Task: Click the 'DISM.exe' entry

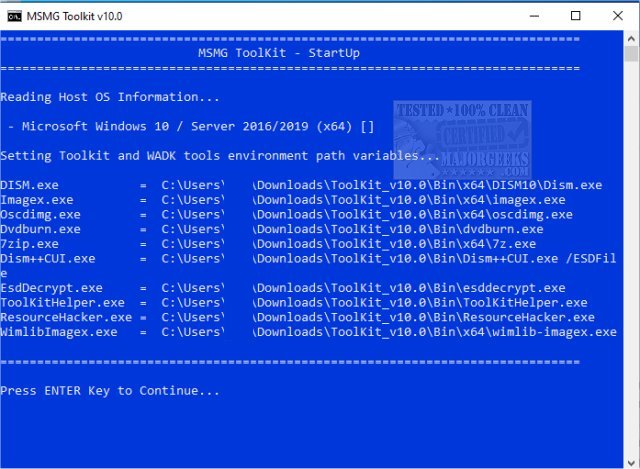Action: [29, 185]
